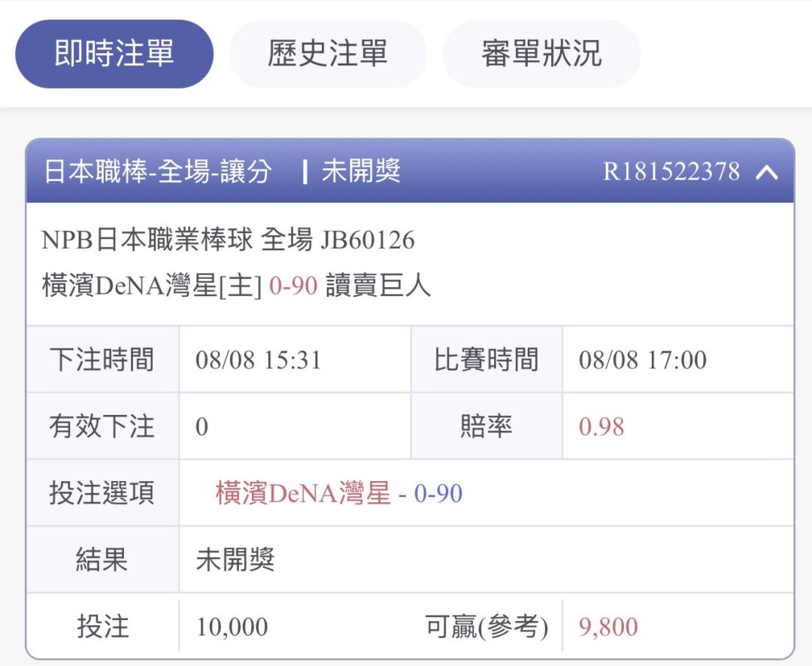Select the 投注 label

[x=102, y=626]
